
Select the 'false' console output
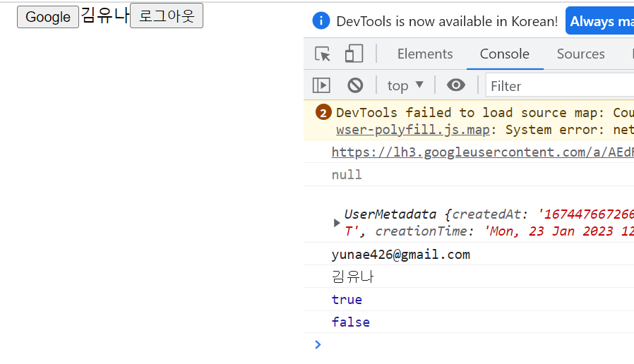[351, 322]
